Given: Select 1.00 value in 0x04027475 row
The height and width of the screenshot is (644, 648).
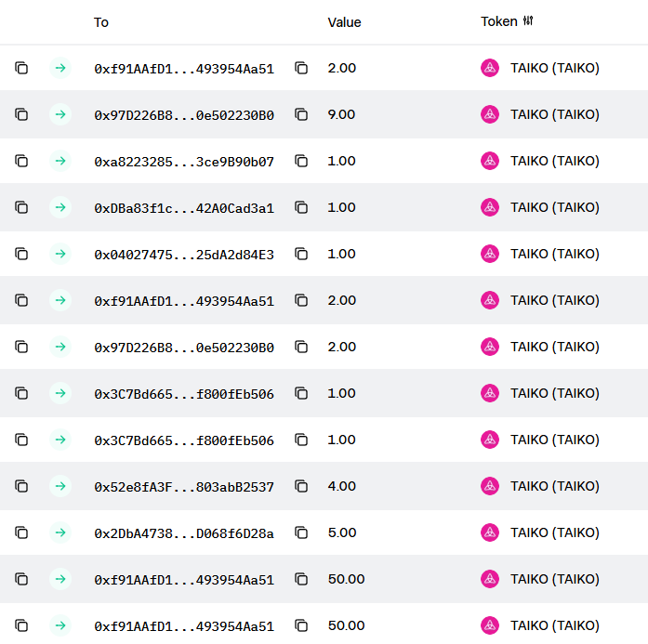Looking at the screenshot, I should (x=341, y=254).
